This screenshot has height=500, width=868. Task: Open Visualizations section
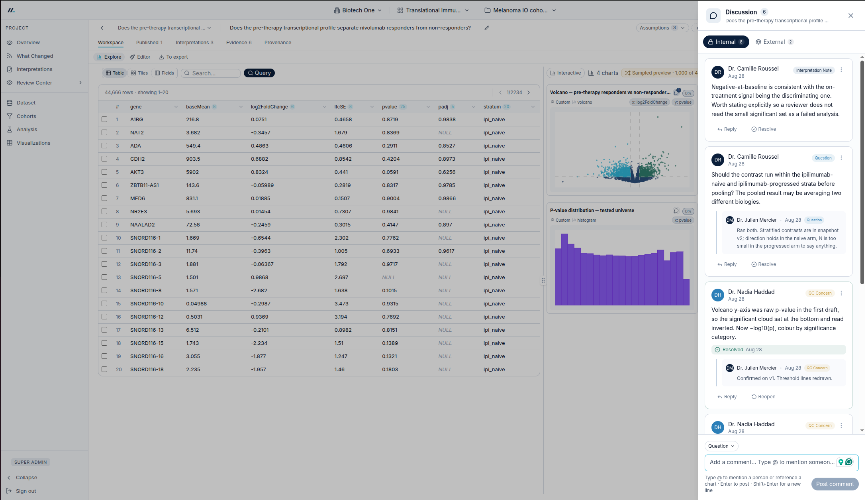point(33,143)
